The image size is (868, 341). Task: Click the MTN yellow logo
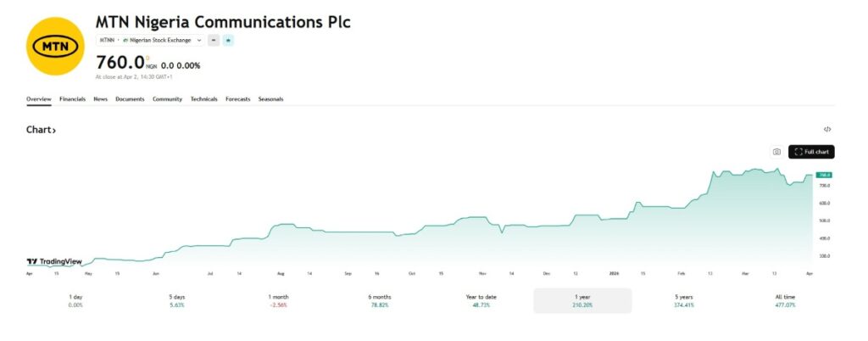pyautogui.click(x=56, y=47)
